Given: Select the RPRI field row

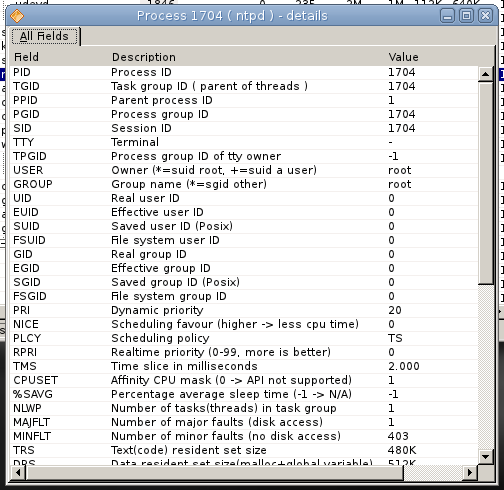Looking at the screenshot, I should (x=244, y=352).
